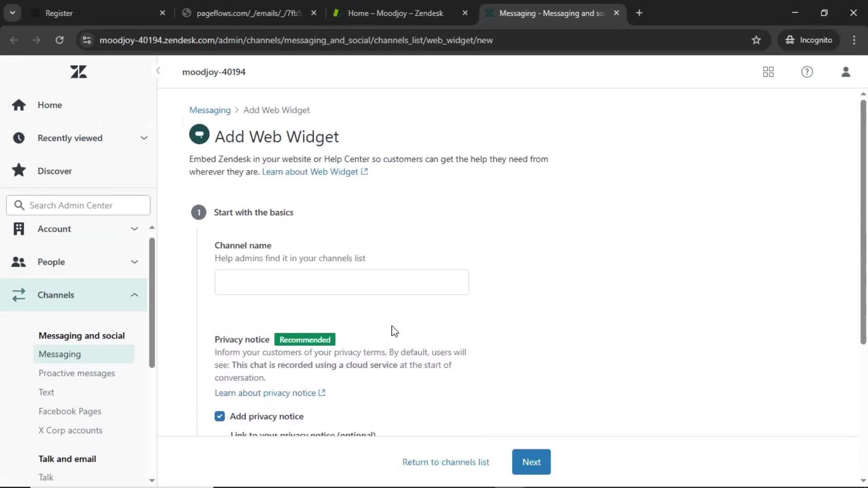This screenshot has width=868, height=488.
Task: Open a new browser tab
Action: (639, 13)
